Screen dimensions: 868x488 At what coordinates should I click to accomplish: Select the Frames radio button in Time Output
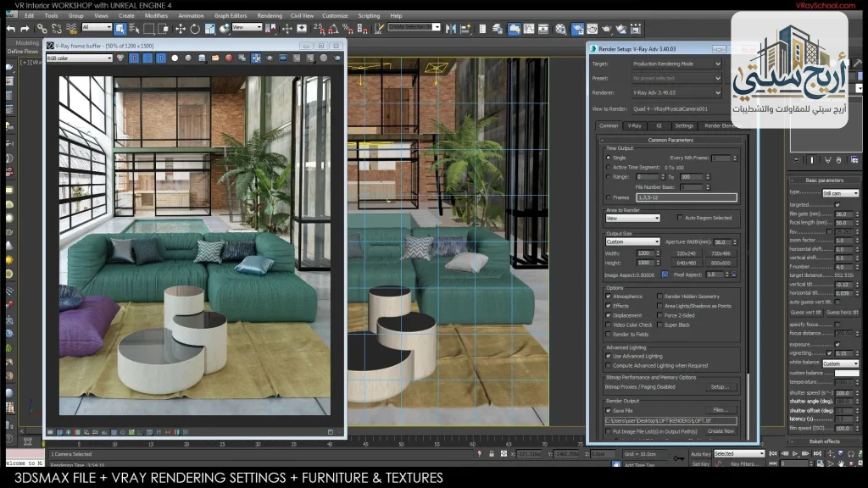pyautogui.click(x=608, y=197)
